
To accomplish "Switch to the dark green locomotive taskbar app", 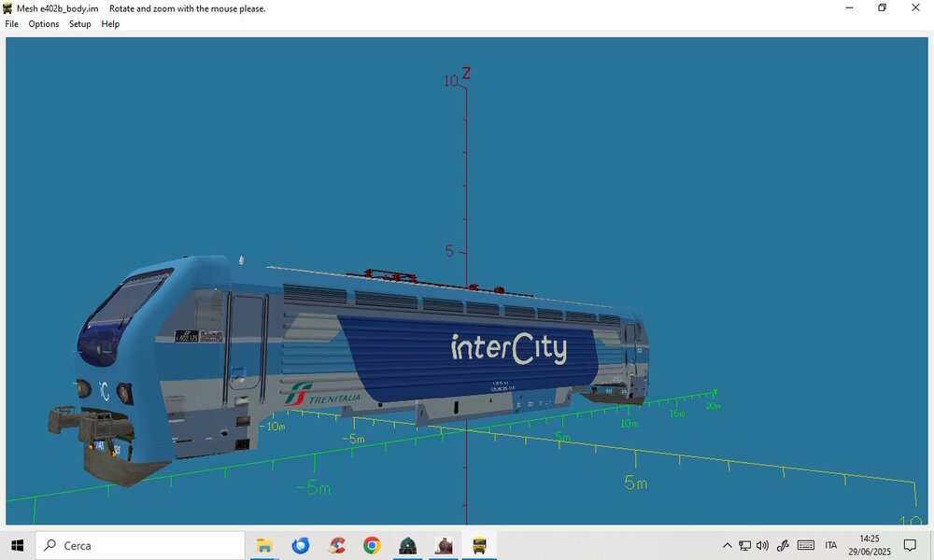I will [x=408, y=545].
